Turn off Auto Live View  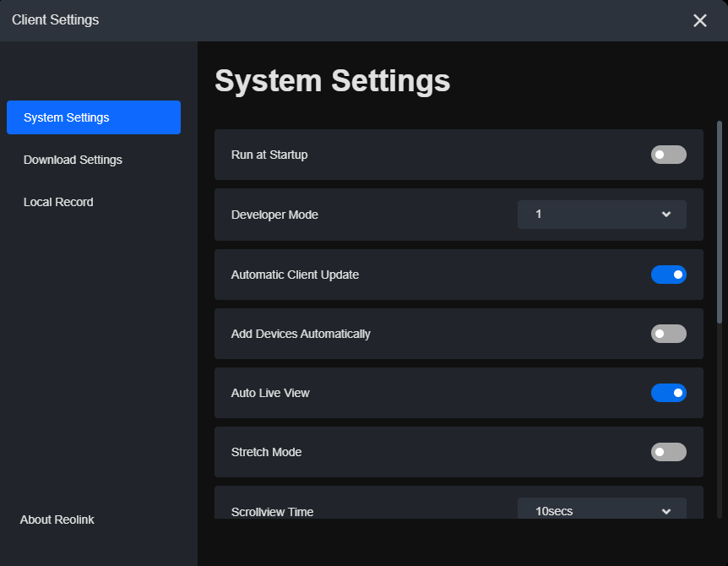[x=669, y=393]
